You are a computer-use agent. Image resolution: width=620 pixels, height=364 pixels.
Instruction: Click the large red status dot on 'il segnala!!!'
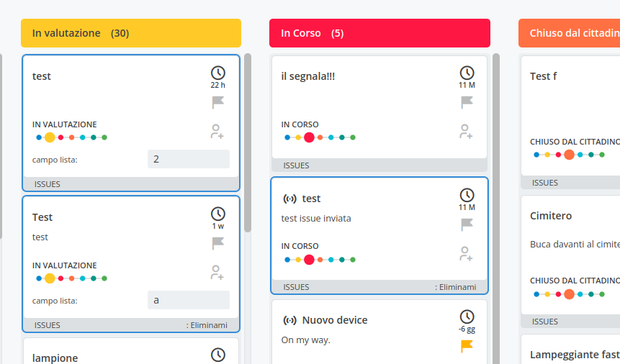[309, 137]
